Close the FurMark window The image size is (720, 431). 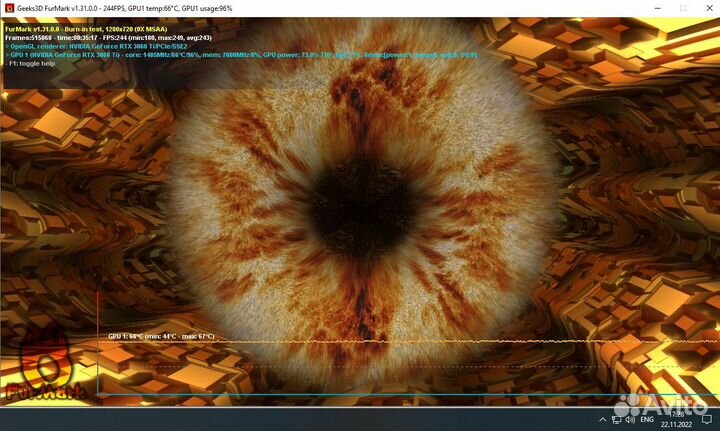[709, 8]
